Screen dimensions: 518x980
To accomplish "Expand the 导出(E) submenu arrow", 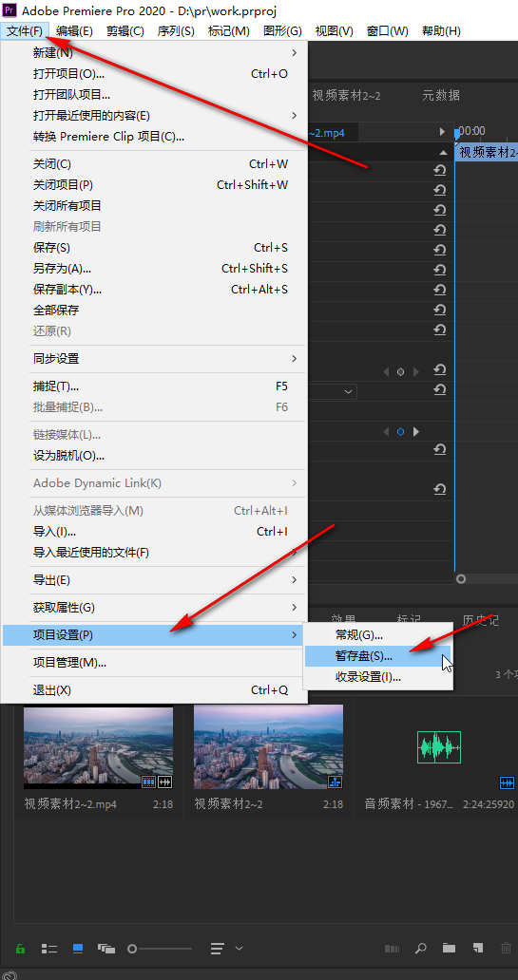I will tap(294, 580).
